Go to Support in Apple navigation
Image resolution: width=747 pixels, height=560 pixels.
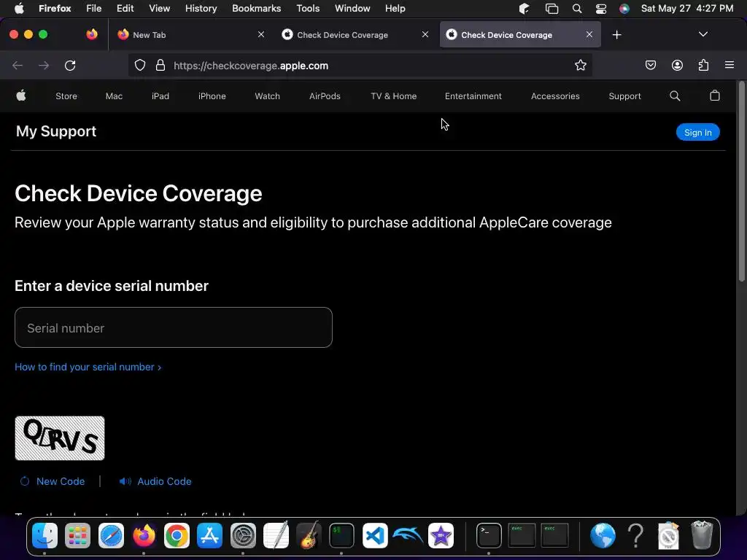coord(624,96)
